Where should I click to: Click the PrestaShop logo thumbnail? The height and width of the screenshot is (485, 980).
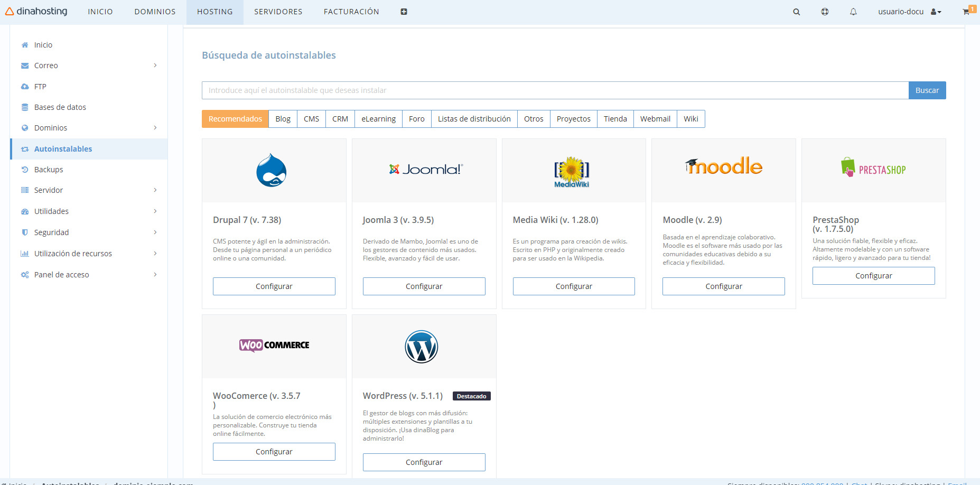[x=873, y=167]
